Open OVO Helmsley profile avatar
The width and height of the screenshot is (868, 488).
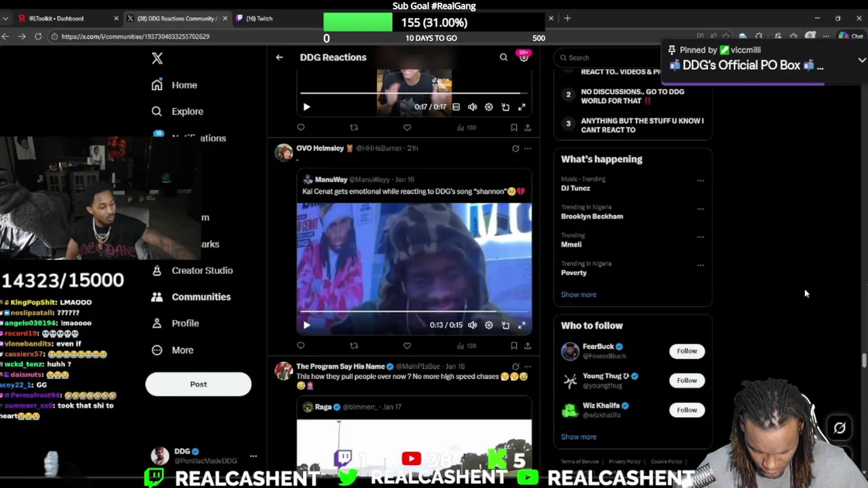283,152
